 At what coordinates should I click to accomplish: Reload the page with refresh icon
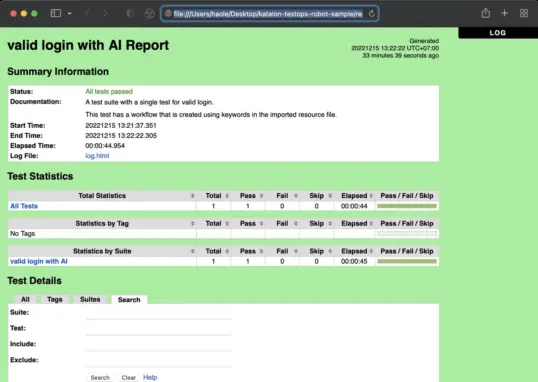372,14
